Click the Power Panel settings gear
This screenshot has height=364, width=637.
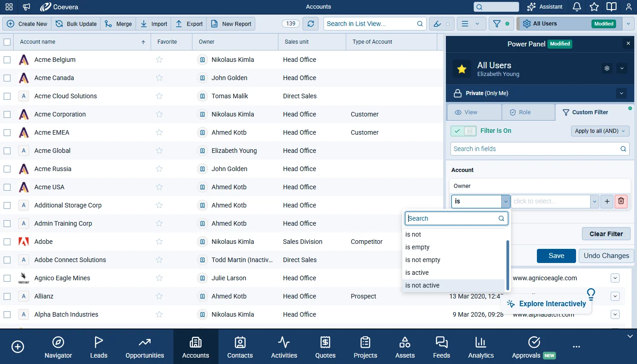pyautogui.click(x=607, y=68)
